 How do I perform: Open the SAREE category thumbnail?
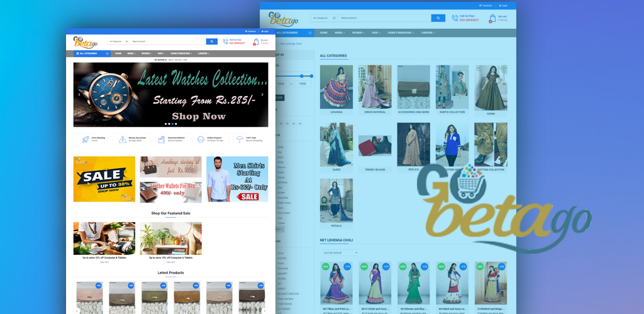(x=336, y=144)
